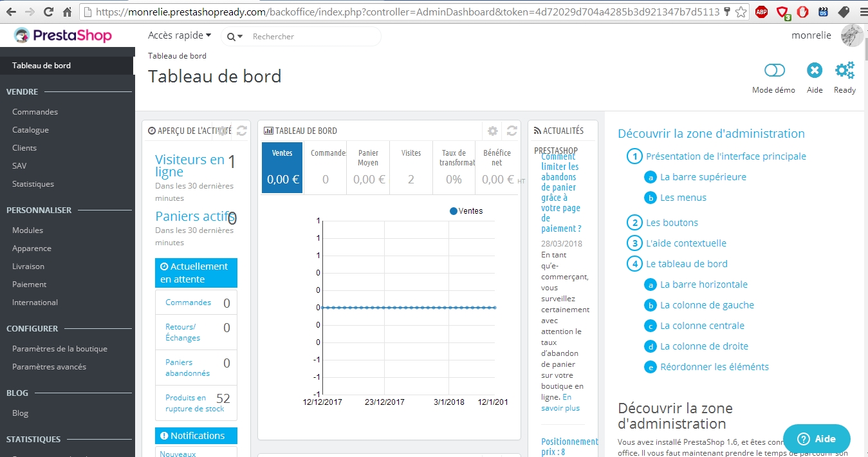Image resolution: width=868 pixels, height=457 pixels.
Task: Refresh the Aperçu de l'activité panel
Action: tap(242, 131)
